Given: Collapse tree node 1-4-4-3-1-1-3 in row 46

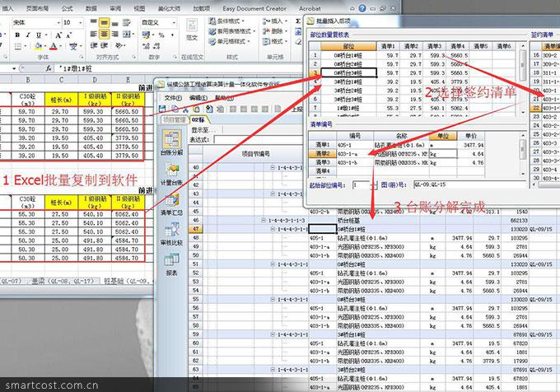Looking at the screenshot, I should (264, 220).
